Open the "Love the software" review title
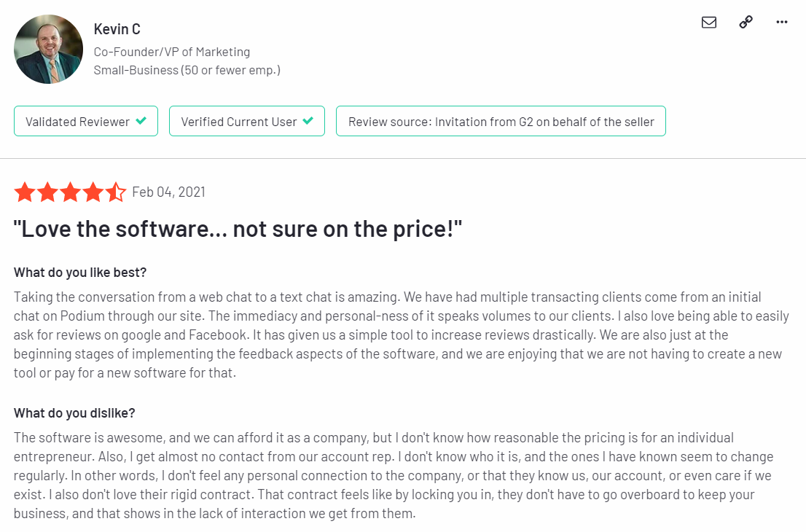 click(x=238, y=230)
